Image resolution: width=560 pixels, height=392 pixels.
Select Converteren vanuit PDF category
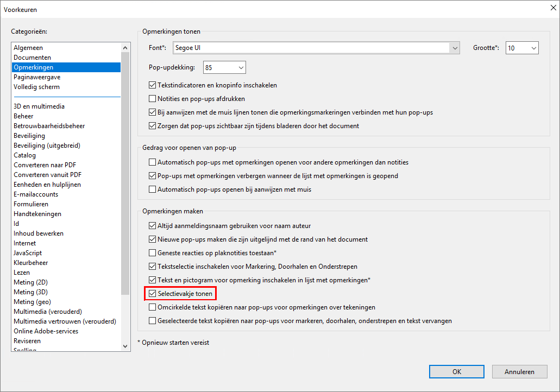(66, 175)
